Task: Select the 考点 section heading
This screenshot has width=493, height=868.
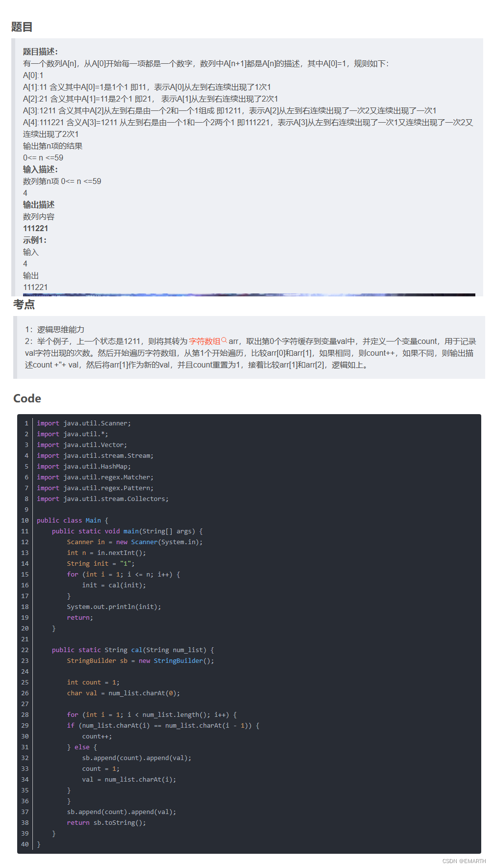Action: [24, 305]
